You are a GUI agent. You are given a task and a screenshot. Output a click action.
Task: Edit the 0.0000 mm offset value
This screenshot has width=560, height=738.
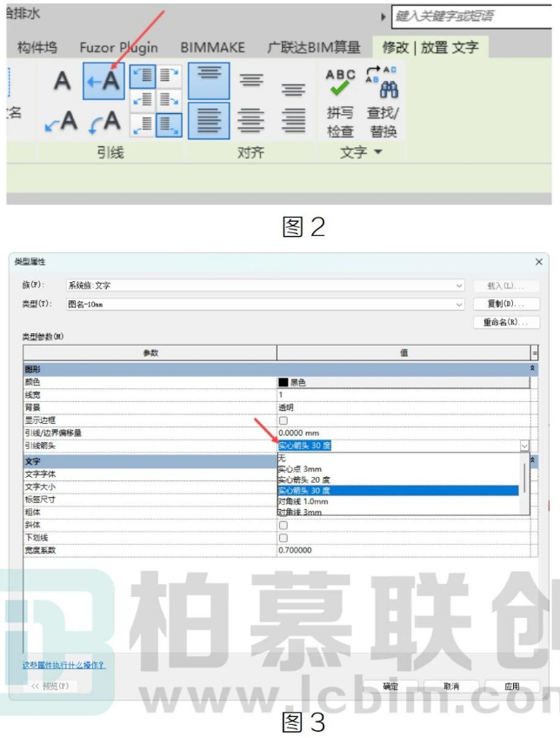coord(403,433)
